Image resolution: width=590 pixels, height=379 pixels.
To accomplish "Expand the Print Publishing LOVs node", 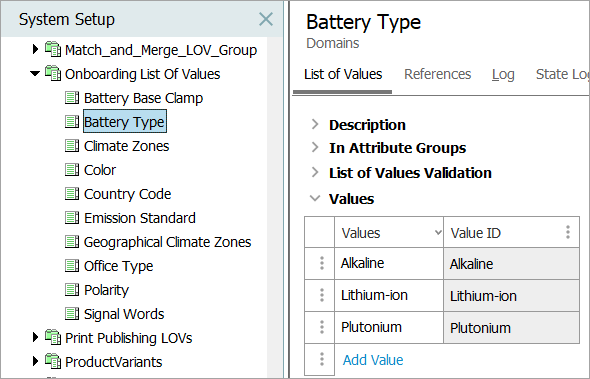I will tap(35, 337).
